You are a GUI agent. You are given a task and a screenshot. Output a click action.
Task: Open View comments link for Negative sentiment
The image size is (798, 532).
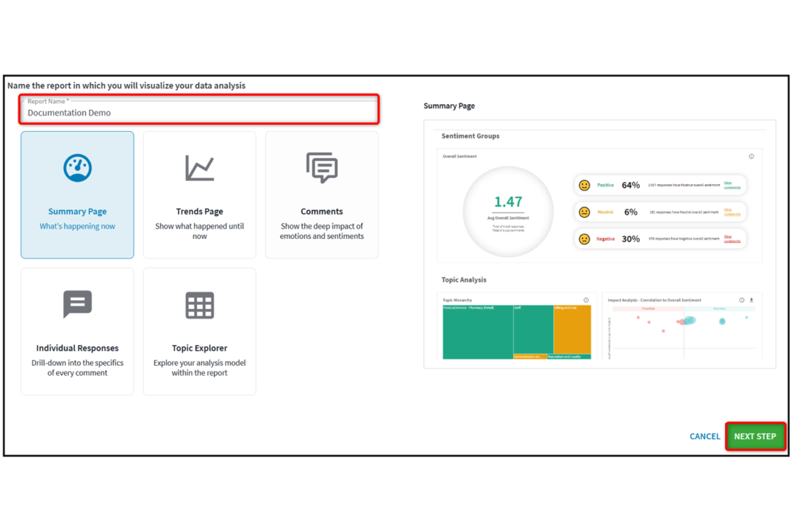[732, 239]
